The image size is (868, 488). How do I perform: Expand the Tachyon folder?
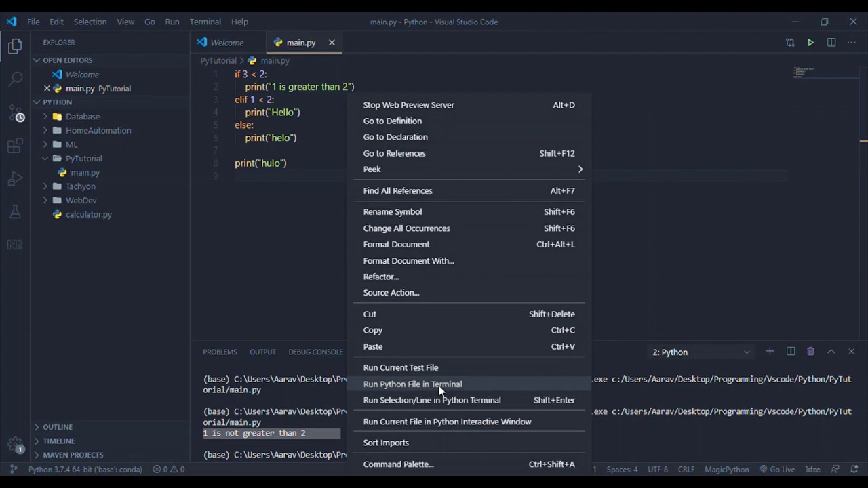(80, 186)
